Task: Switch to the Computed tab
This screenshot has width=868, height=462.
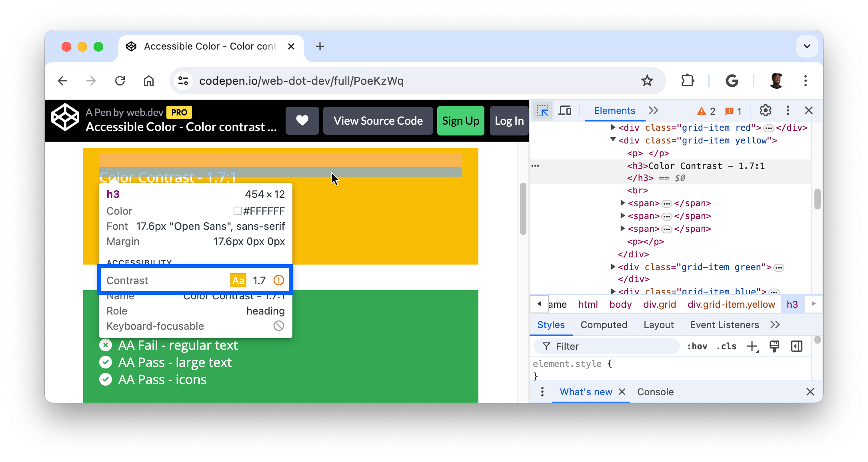Action: point(604,325)
